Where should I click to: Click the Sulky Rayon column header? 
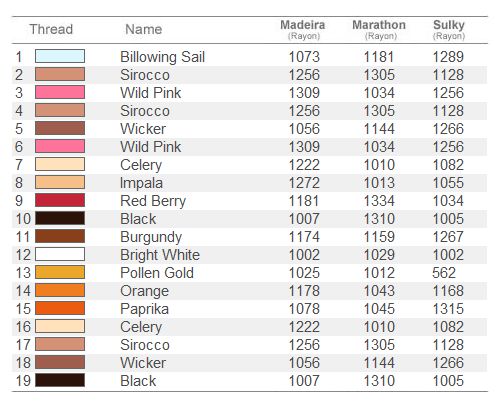click(449, 30)
